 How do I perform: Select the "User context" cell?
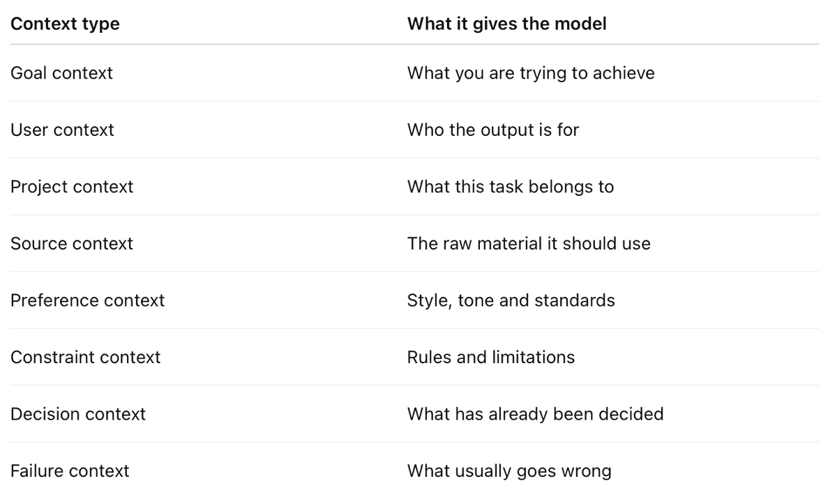pos(62,130)
